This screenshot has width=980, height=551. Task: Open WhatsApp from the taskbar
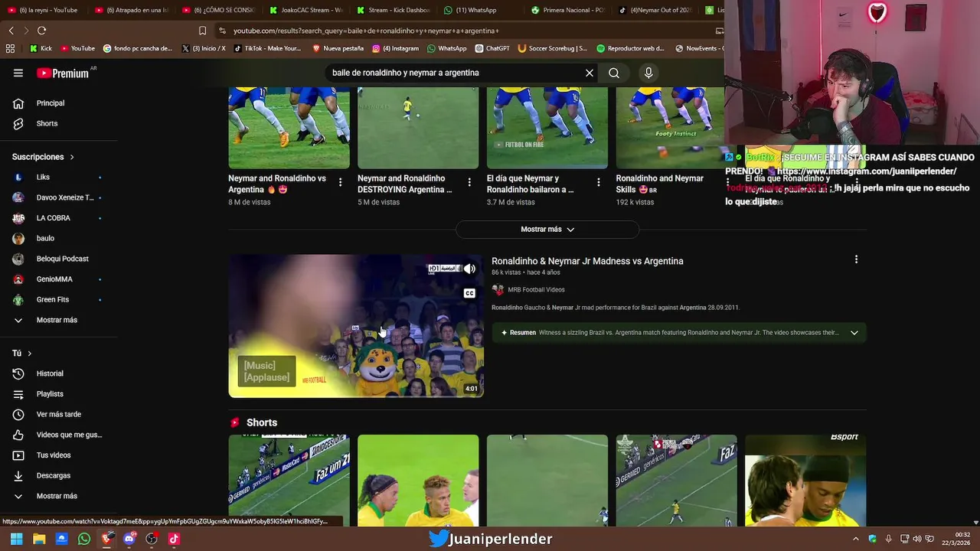point(84,539)
